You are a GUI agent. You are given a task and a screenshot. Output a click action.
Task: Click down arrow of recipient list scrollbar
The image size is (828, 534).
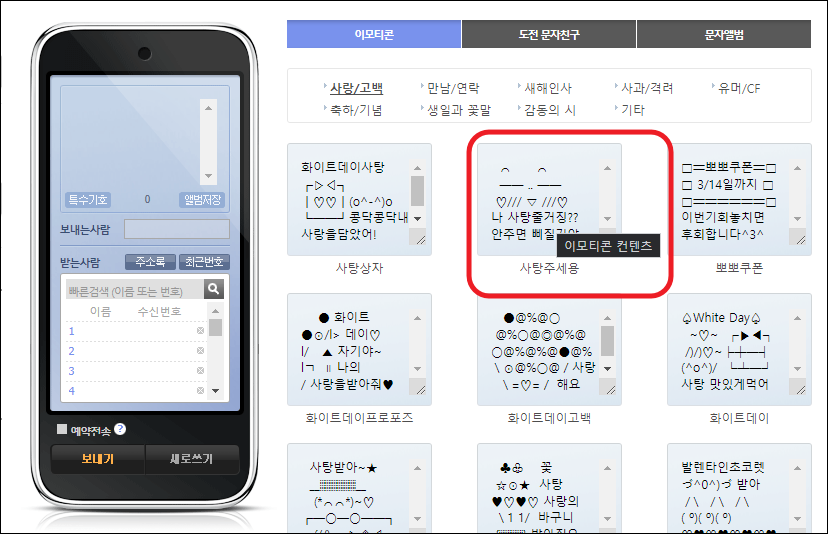point(215,391)
